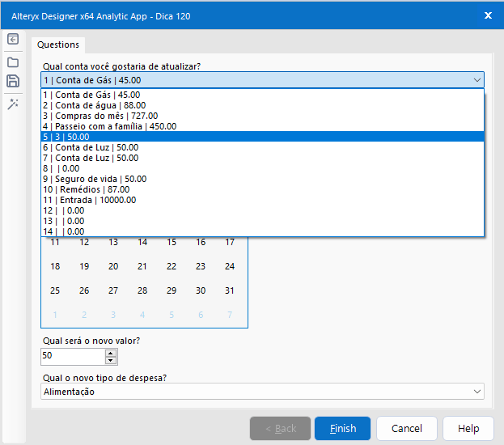Choose '11 | Entrada | 10000.00' option
Viewport: 504px width, 445px height.
pyautogui.click(x=262, y=200)
